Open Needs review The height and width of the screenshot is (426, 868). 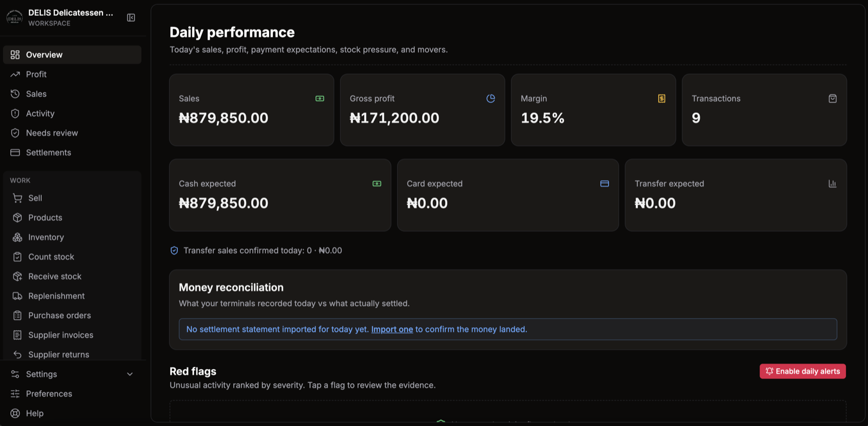72,133
